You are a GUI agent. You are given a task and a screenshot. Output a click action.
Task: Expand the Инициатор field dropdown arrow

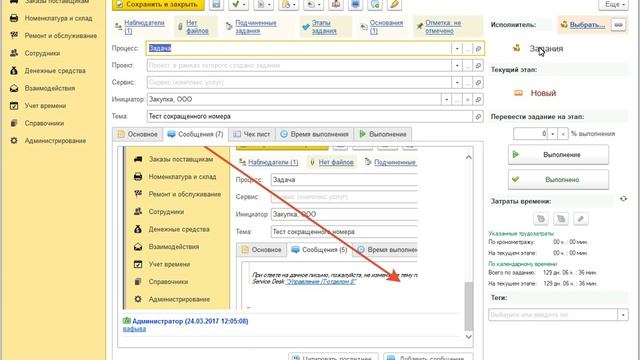point(447,100)
